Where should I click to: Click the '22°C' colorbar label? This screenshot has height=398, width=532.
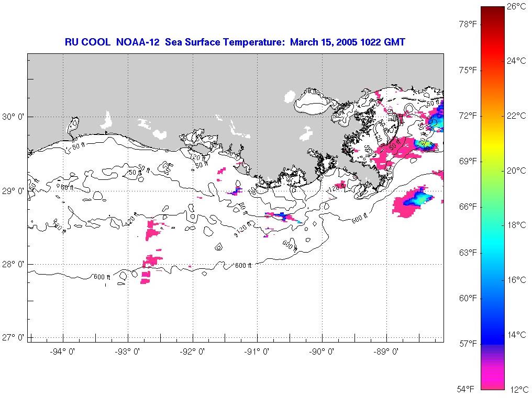516,116
